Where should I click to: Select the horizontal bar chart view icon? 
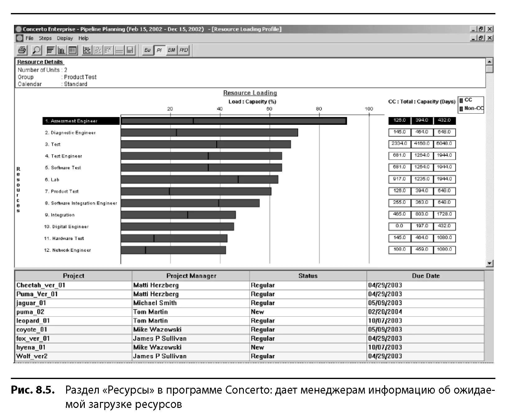(x=50, y=50)
